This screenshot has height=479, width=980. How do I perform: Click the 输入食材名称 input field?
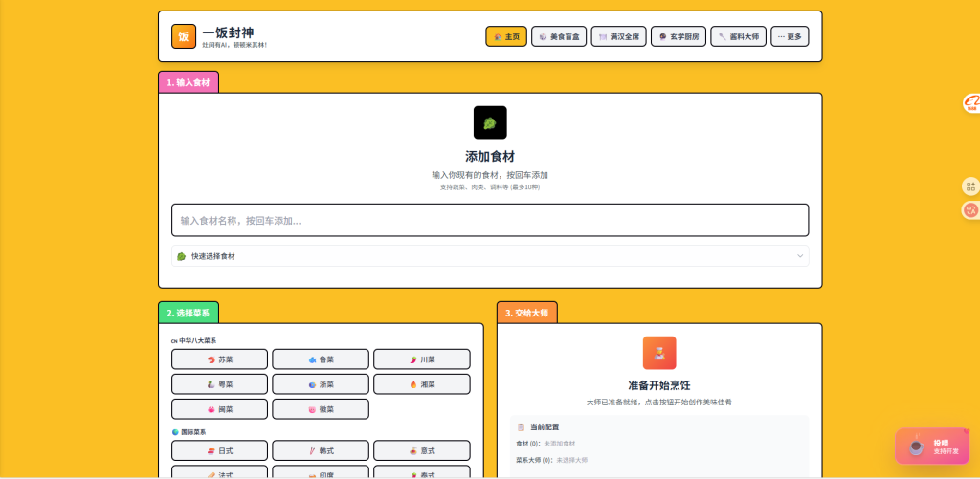tap(490, 221)
